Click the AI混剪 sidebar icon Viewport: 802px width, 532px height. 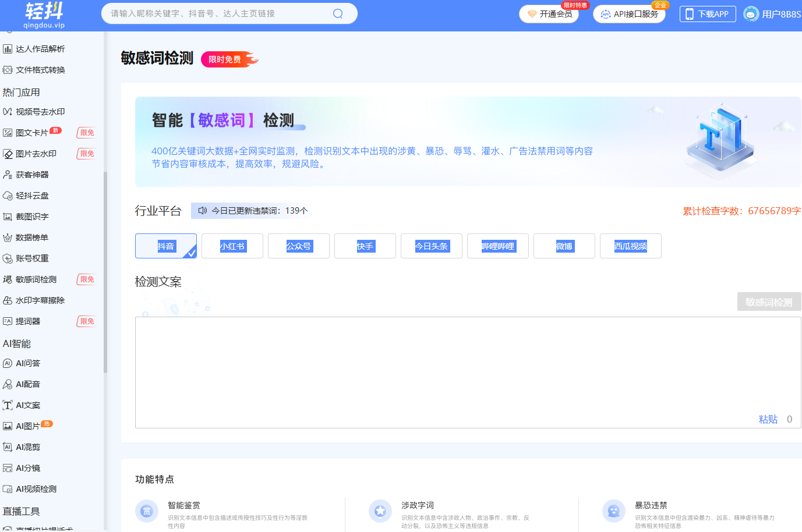tap(8, 447)
